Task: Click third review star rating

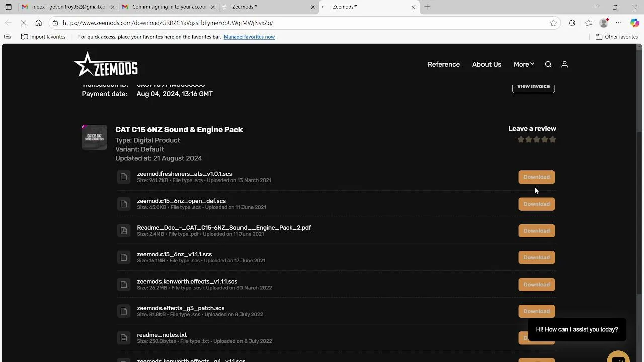Action: tap(537, 139)
